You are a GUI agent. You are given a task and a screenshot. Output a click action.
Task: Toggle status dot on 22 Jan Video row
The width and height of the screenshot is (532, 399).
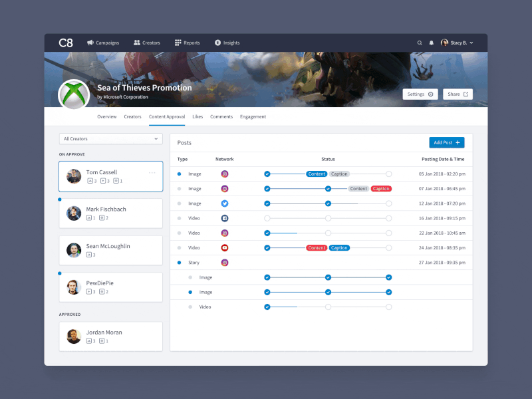click(x=179, y=233)
